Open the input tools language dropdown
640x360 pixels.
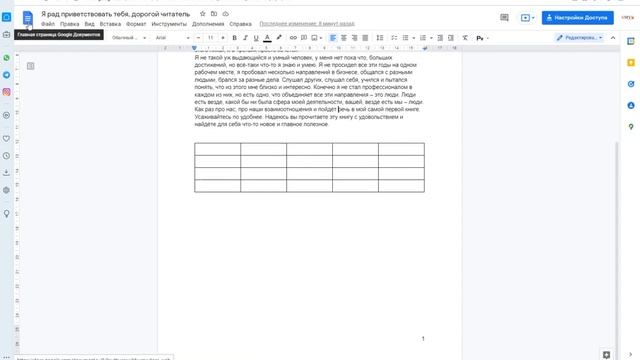click(482, 38)
